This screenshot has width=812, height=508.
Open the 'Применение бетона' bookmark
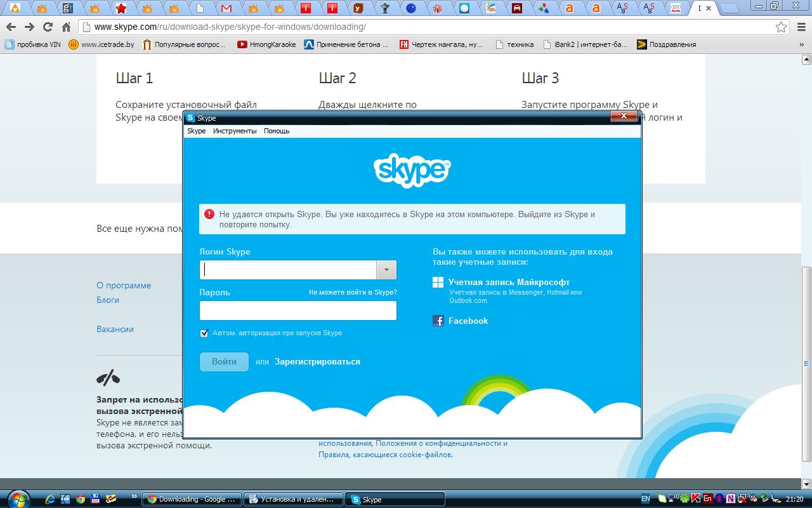tap(346, 44)
